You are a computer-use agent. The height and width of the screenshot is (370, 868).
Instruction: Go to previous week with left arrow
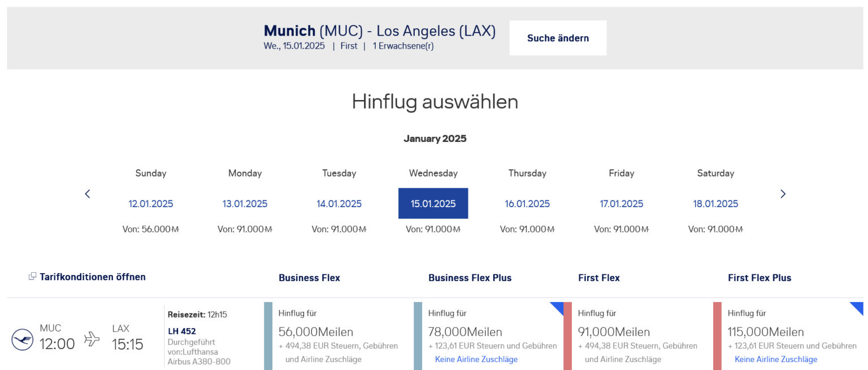(x=88, y=194)
